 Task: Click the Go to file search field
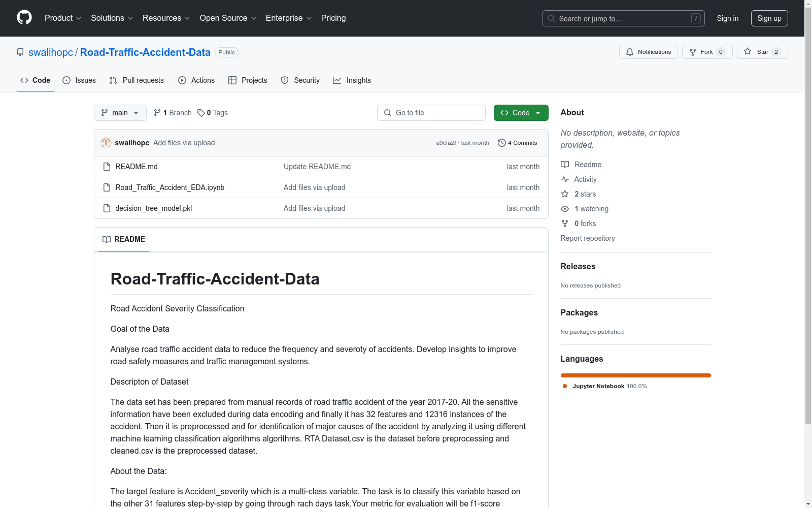click(431, 113)
